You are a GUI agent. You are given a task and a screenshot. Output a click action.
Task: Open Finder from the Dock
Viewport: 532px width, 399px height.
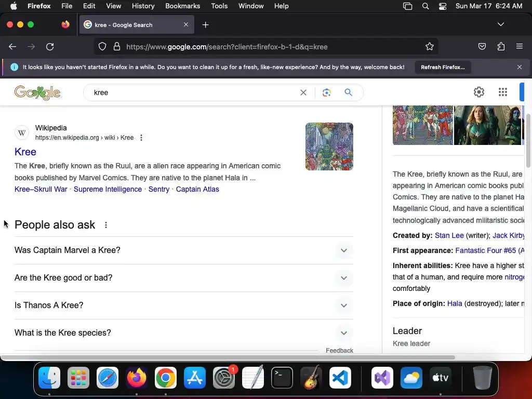point(49,378)
